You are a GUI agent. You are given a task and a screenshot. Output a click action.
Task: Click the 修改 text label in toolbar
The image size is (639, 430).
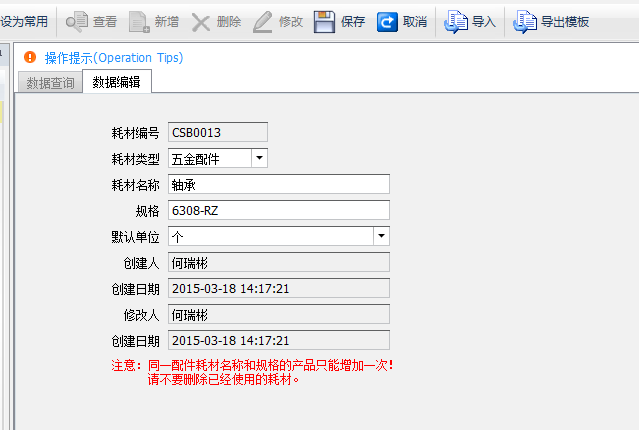click(x=291, y=22)
